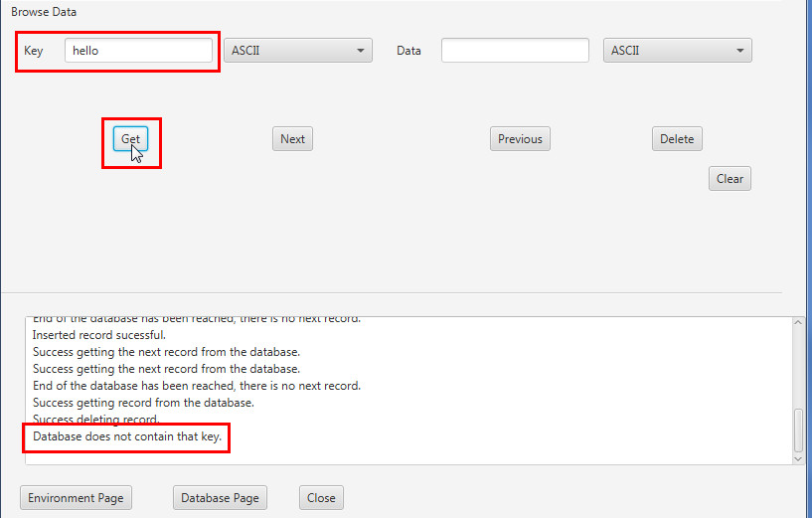Click the 'Data' field label

point(408,51)
